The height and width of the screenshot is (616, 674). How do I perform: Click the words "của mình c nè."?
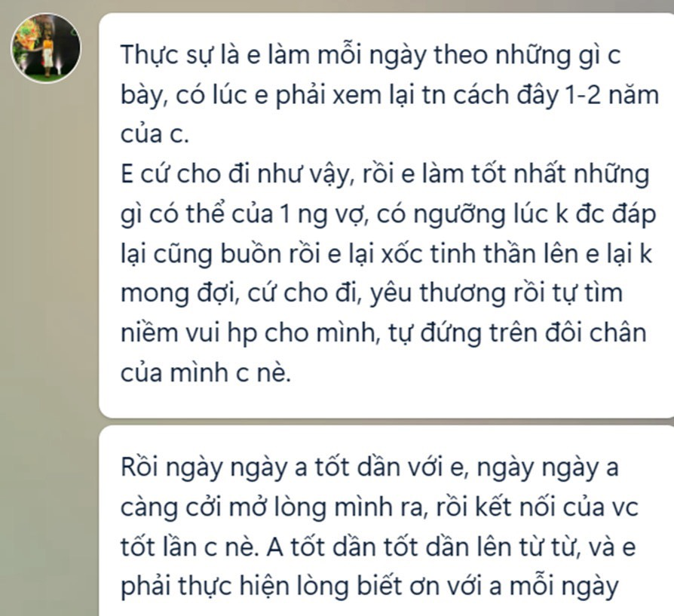[x=206, y=372]
